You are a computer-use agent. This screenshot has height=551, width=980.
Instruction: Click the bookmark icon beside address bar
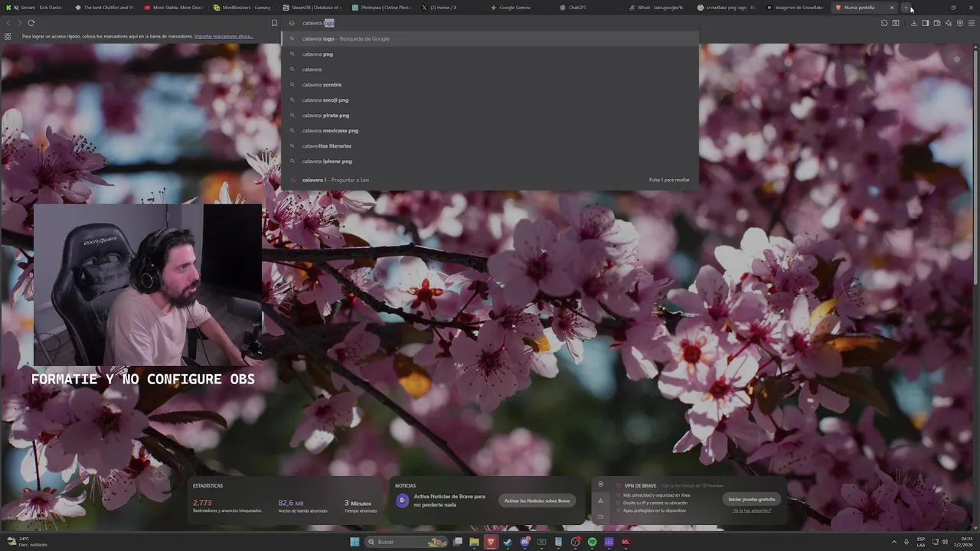pyautogui.click(x=274, y=23)
